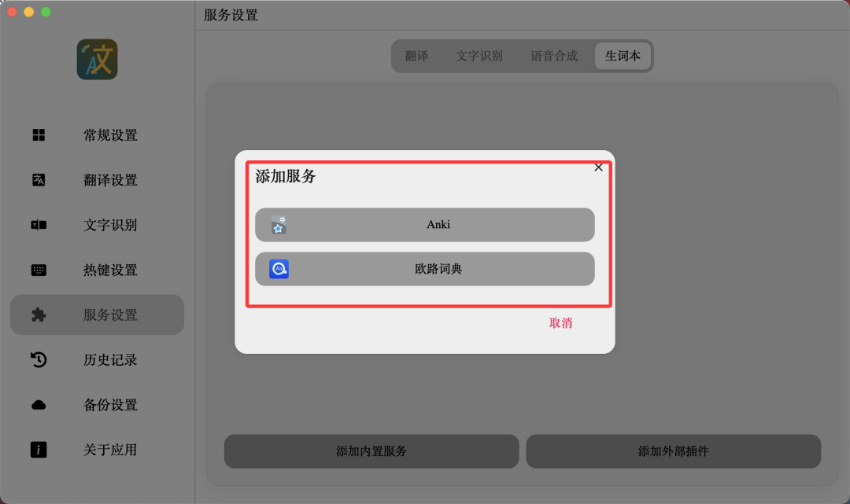The image size is (850, 504).
Task: Click the keyboard icon beside 热键设置
Action: tap(39, 270)
